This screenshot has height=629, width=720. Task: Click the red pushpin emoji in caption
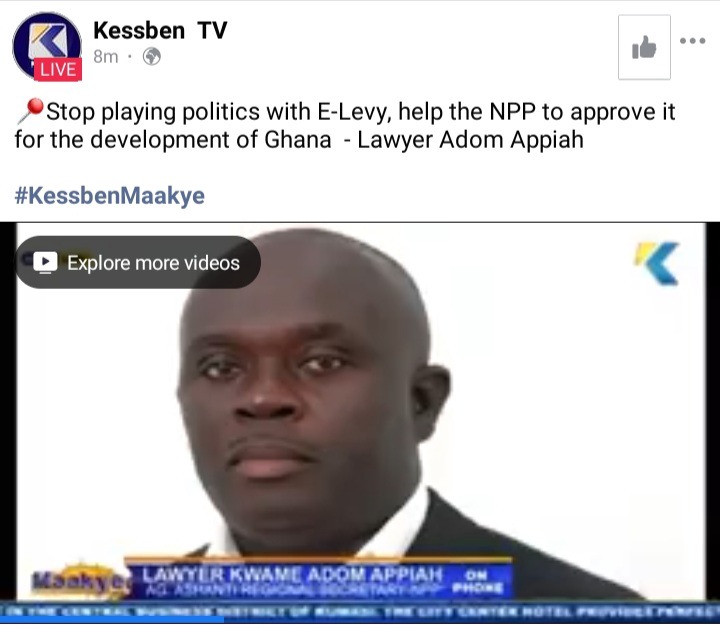pyautogui.click(x=30, y=112)
